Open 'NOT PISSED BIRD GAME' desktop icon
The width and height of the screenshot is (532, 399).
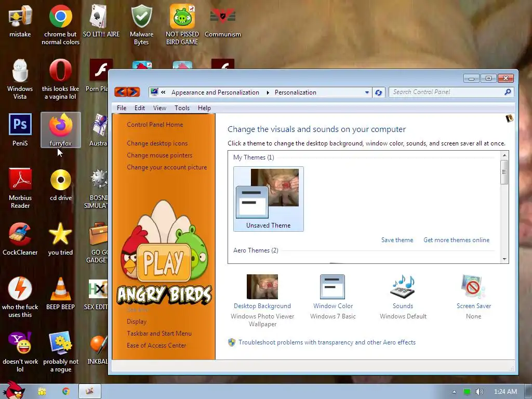(x=182, y=24)
